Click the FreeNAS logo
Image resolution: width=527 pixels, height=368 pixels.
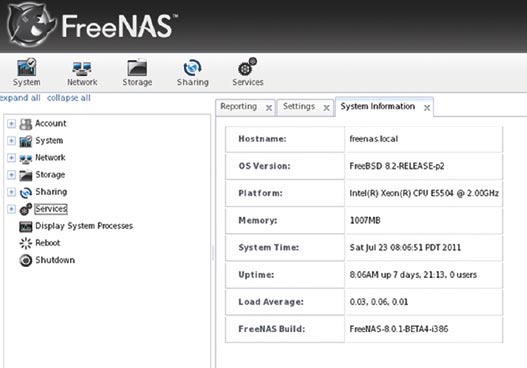click(x=91, y=25)
